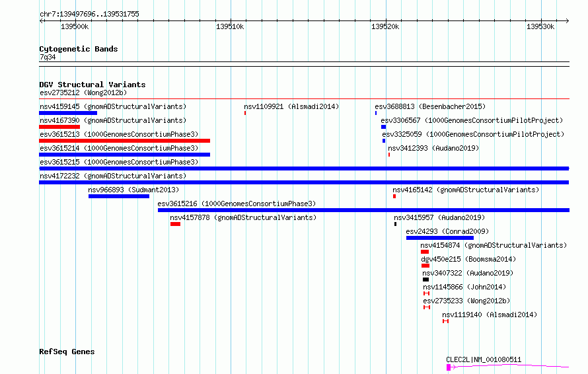
Task: Click the RefSeq Genes track title
Action: [x=67, y=352]
